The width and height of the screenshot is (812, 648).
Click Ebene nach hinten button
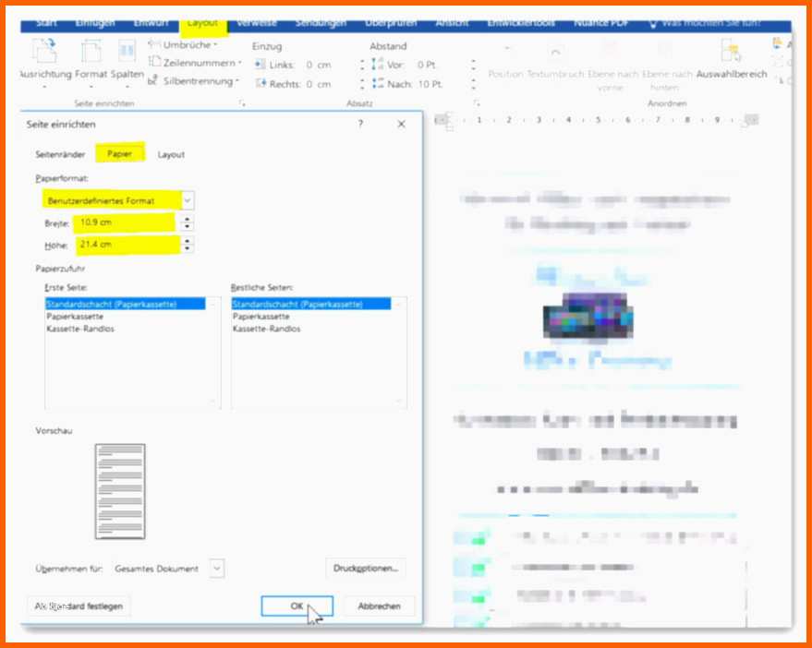tap(667, 66)
